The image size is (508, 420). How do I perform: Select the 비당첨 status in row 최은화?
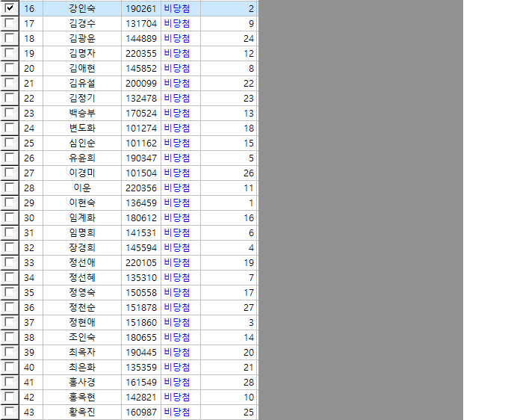[x=177, y=367]
